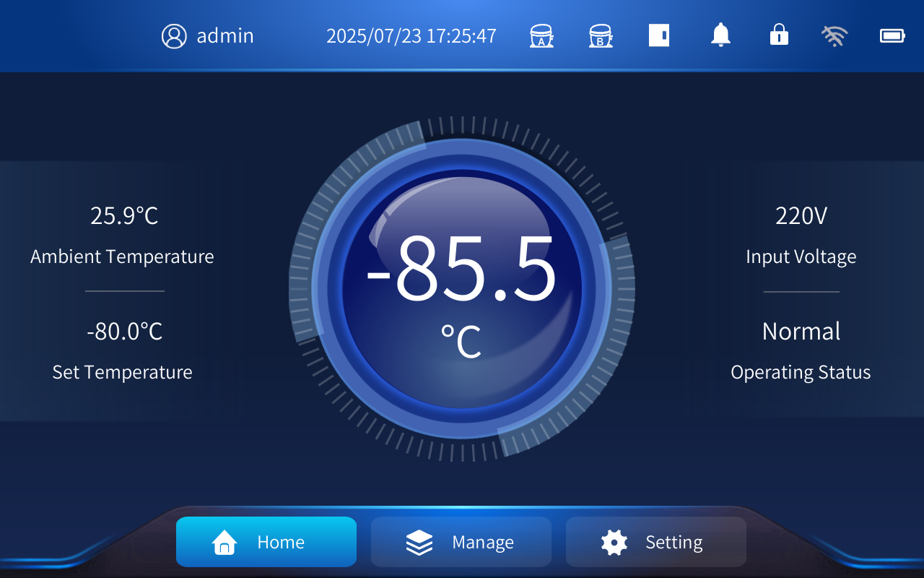Screen dimensions: 924x578
Task: Tap the lock icon in top bar
Action: pos(779,35)
